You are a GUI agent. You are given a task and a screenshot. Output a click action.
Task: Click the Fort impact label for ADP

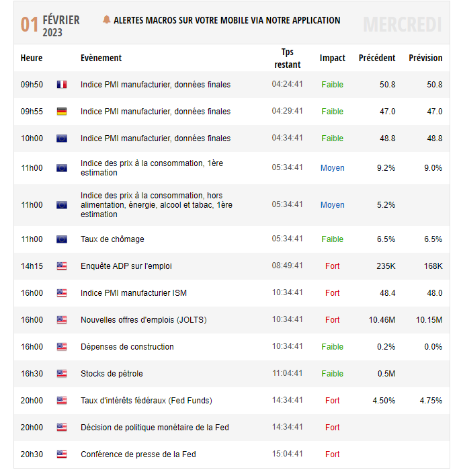click(333, 266)
